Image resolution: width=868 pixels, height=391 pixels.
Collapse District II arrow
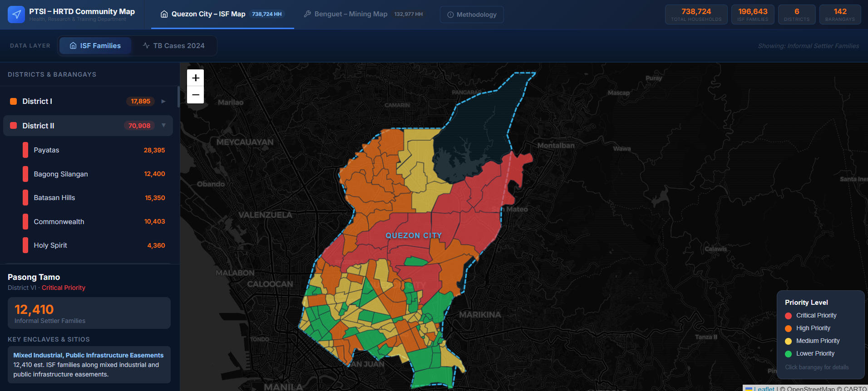tap(164, 125)
